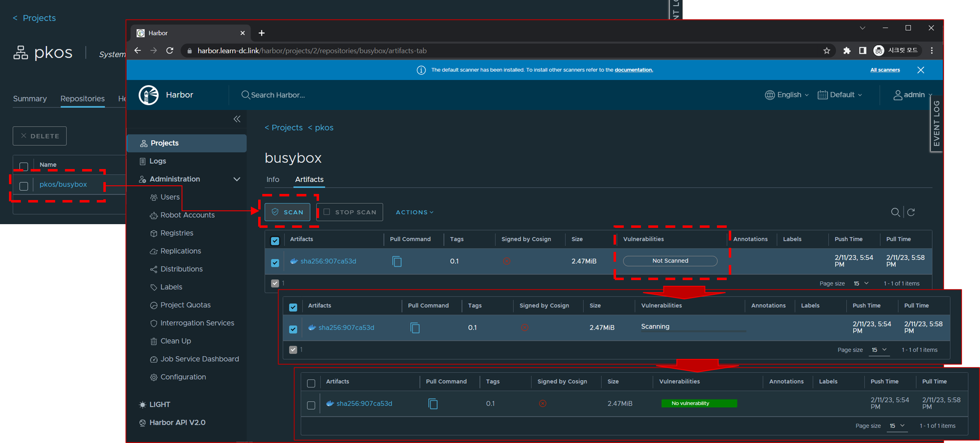The width and height of the screenshot is (980, 443).
Task: Check the pkos/busybox repository checkbox
Action: click(24, 186)
